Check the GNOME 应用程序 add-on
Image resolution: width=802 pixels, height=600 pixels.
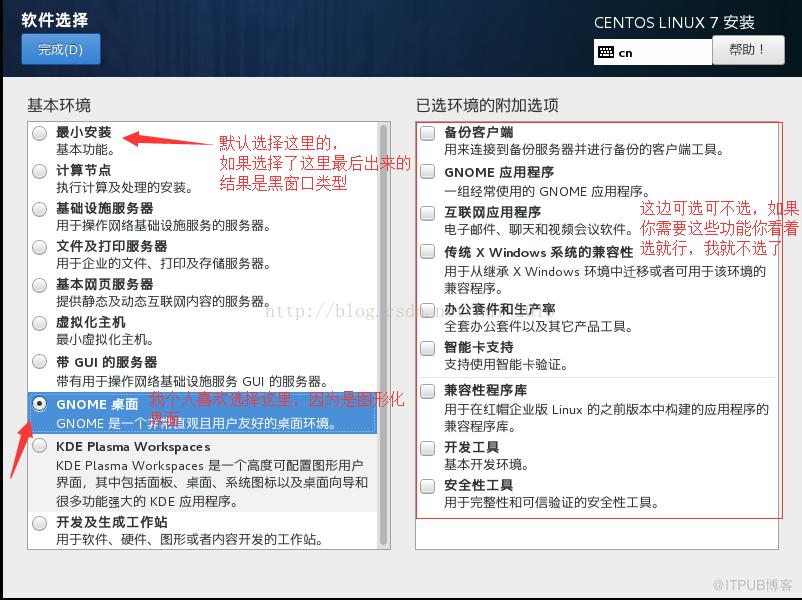click(428, 171)
